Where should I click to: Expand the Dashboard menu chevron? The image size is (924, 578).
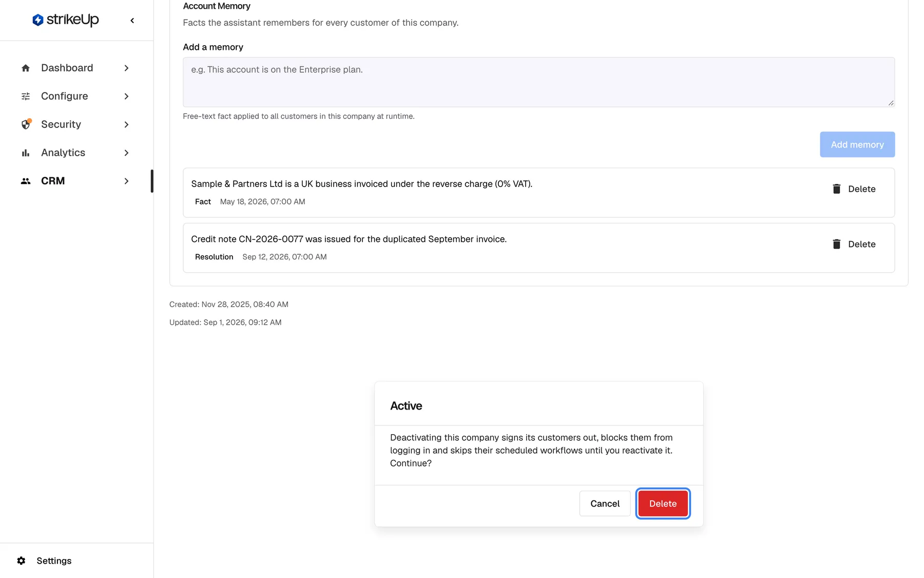pos(126,68)
